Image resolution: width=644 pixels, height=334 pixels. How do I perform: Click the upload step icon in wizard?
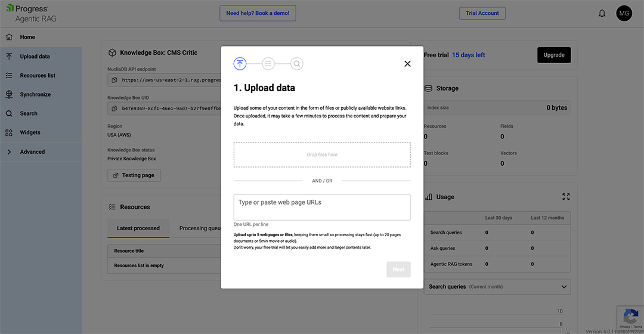(x=240, y=64)
